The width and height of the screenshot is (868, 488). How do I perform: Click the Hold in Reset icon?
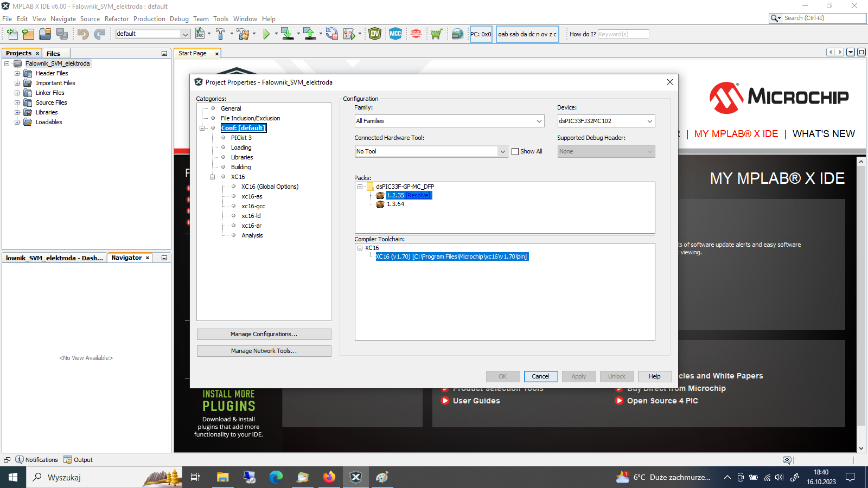332,34
